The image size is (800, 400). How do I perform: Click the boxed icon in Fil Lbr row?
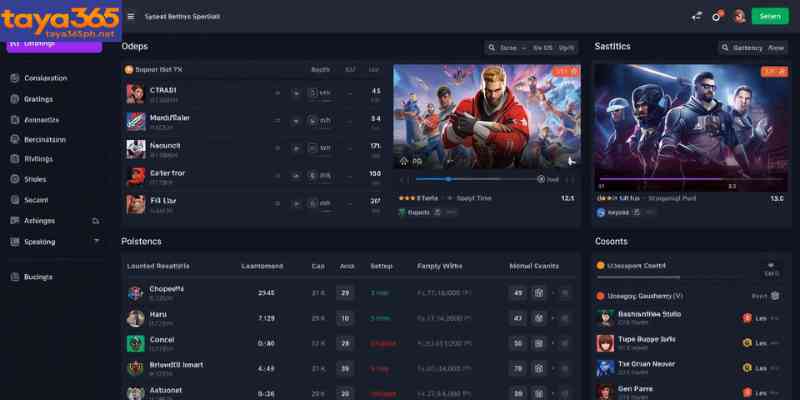pos(312,203)
